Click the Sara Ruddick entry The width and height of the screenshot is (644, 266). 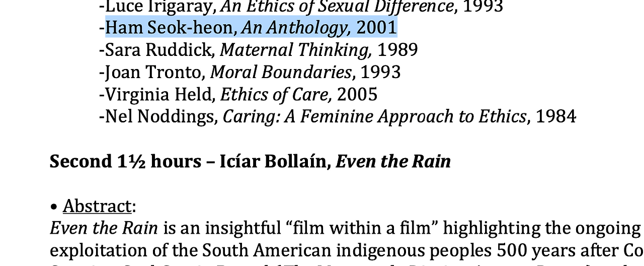click(259, 50)
